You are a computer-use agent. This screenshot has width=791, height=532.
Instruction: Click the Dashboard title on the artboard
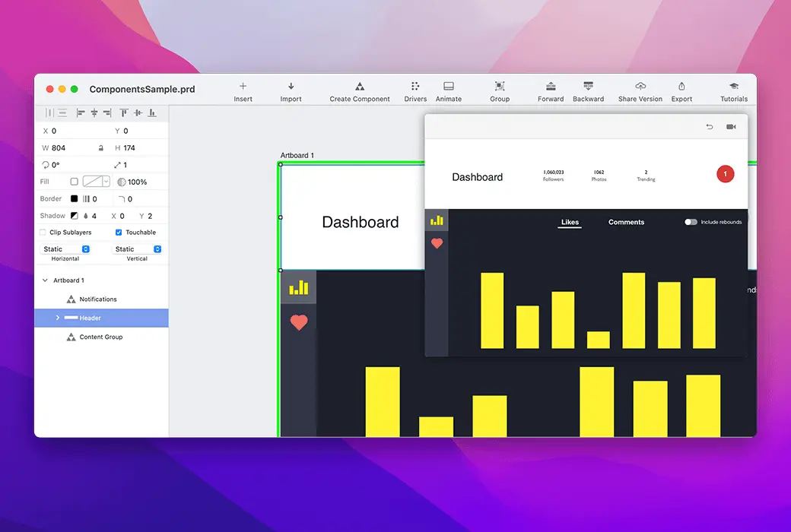click(x=361, y=222)
